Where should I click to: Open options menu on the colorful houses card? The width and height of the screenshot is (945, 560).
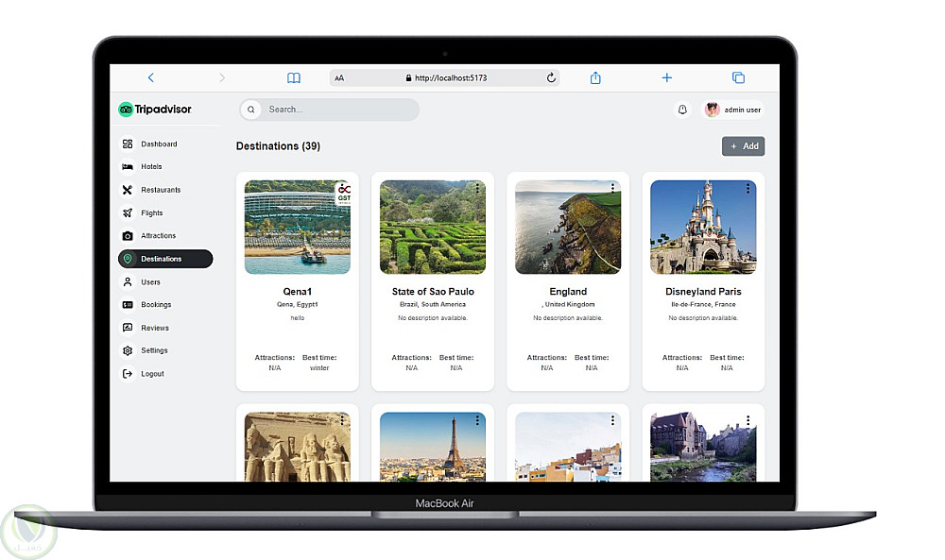click(x=612, y=420)
